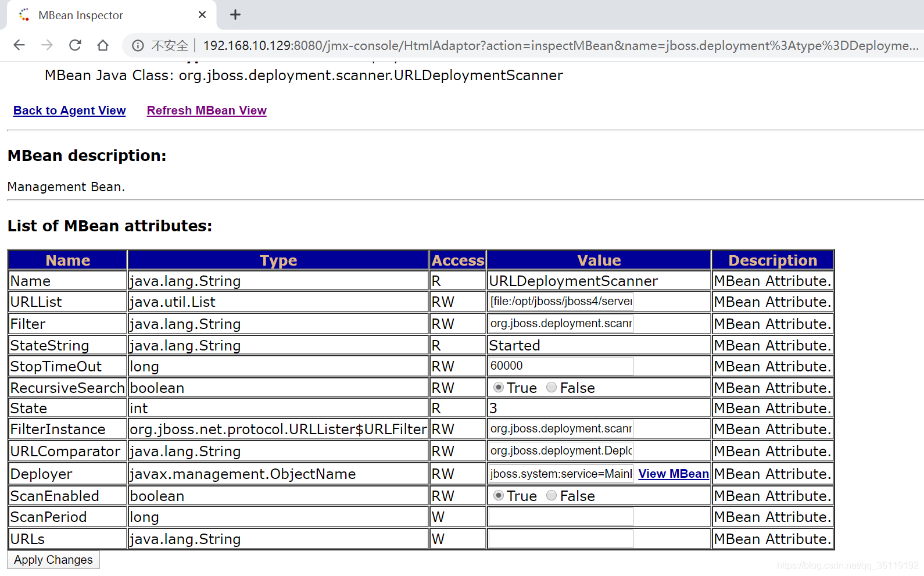Click the Type column header
The image size is (924, 576).
278,260
